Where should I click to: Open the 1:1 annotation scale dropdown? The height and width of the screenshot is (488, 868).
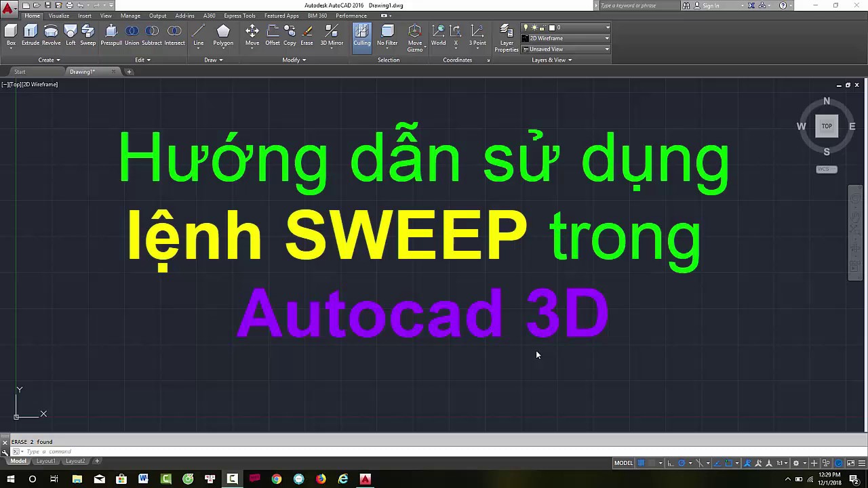click(x=782, y=463)
